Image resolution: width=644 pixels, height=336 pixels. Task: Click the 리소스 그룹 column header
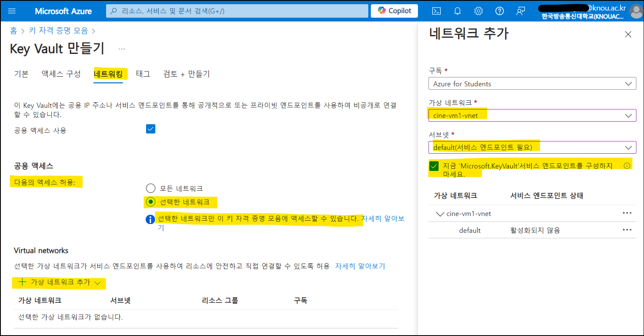tap(220, 300)
